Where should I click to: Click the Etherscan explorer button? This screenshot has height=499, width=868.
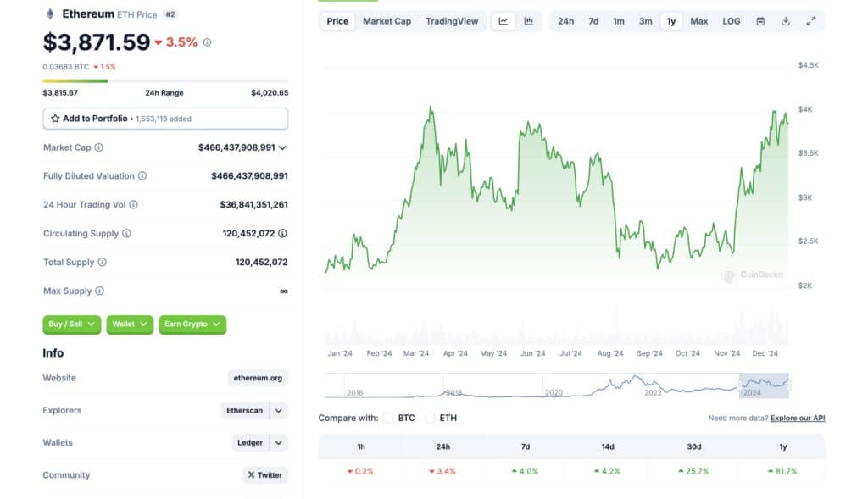(x=245, y=411)
